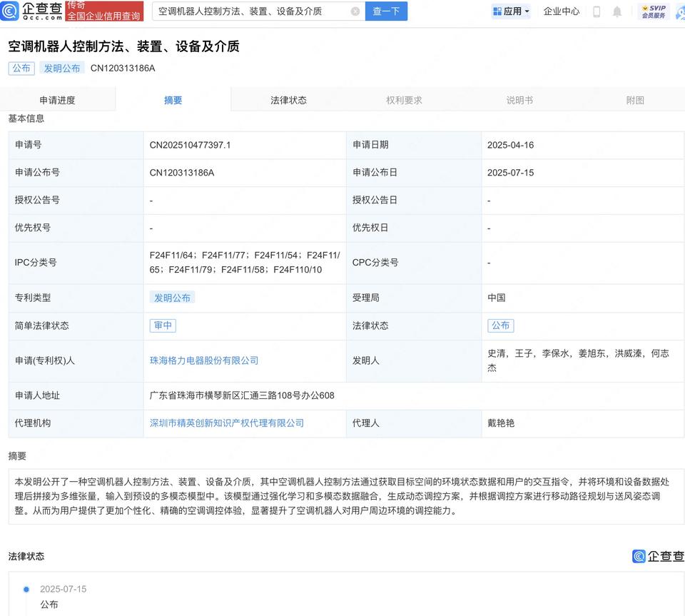This screenshot has height=616, width=685.
Task: Click the Qcc.com logo icon
Action: click(9, 11)
